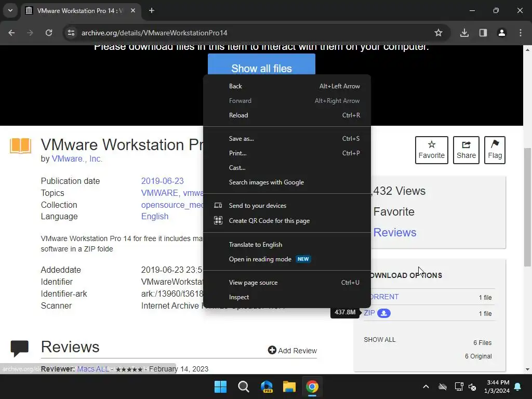This screenshot has height=399, width=532.
Task: Open network status tray icon
Action: (x=459, y=387)
